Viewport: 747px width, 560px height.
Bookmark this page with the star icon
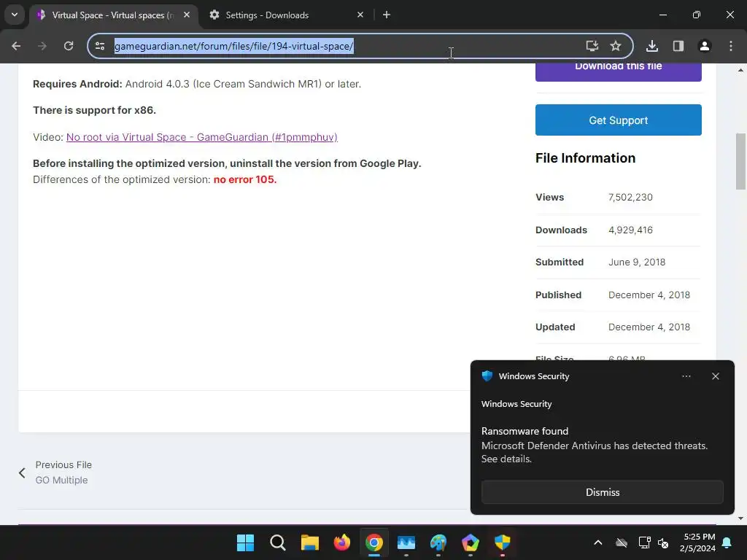pyautogui.click(x=616, y=46)
